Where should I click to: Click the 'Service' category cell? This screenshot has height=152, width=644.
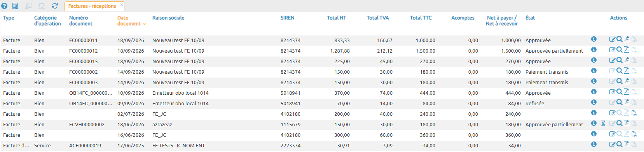click(42, 146)
